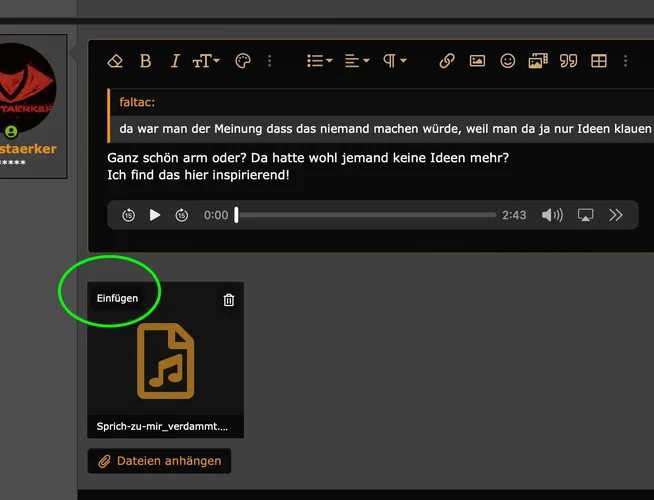Click the quoted text starting with 'da war man'
This screenshot has height=500, width=654.
pos(385,129)
